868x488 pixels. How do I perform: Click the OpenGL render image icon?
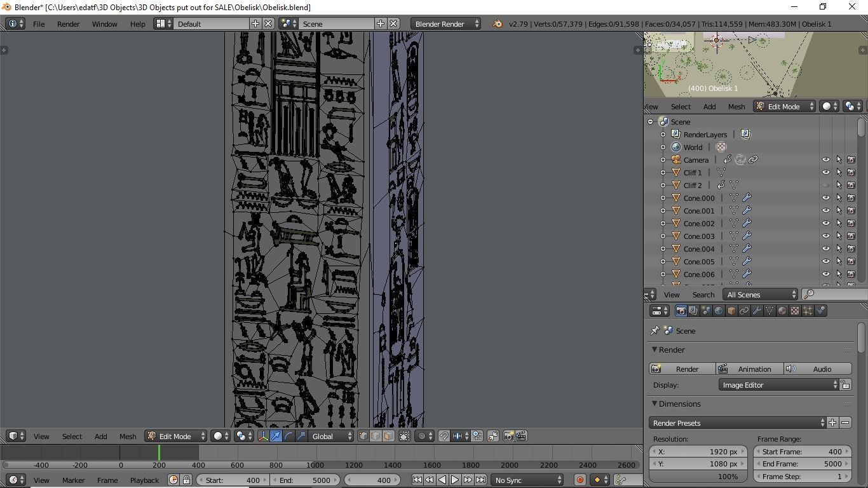click(508, 436)
